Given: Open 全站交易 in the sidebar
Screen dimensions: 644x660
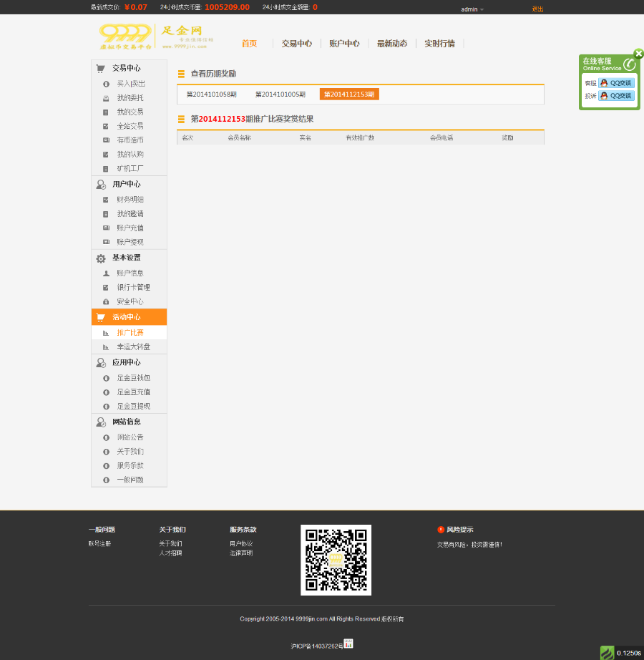Looking at the screenshot, I should pyautogui.click(x=130, y=126).
